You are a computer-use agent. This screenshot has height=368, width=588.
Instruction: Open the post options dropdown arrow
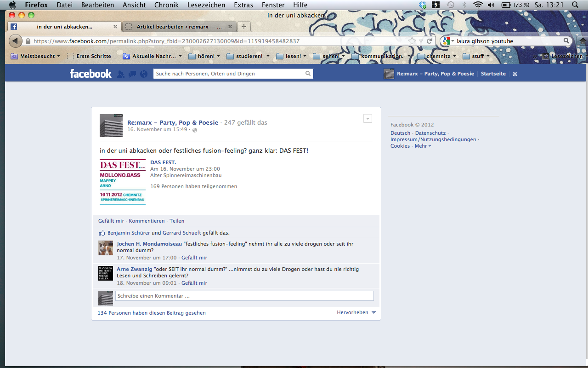367,119
